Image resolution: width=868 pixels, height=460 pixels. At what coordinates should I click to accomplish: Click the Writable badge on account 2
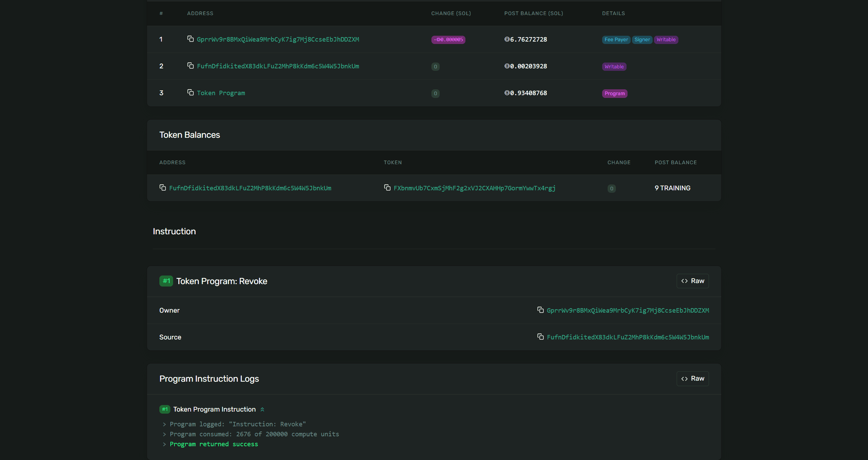click(x=614, y=66)
